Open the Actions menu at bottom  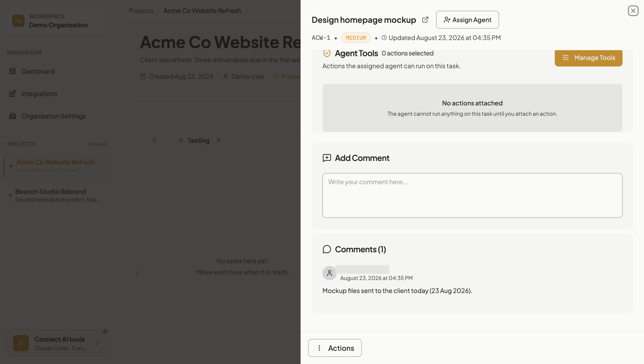coord(335,348)
